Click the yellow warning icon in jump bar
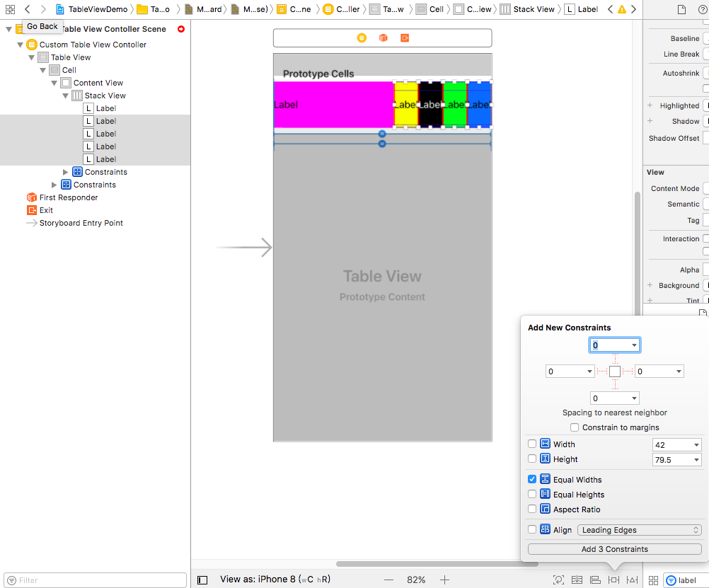Viewport: 709px width, 588px height. 621,9
